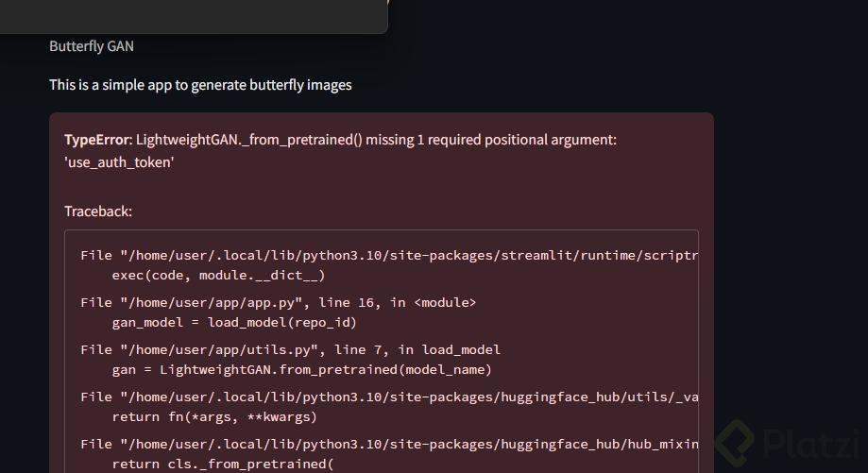This screenshot has width=868, height=473.
Task: Click the simple app description text
Action: (x=200, y=85)
